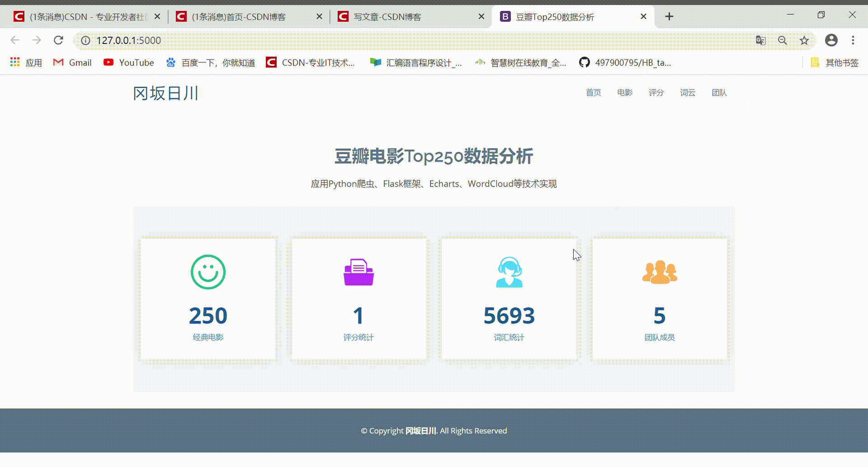Image resolution: width=868 pixels, height=467 pixels.
Task: Open the 团队 navigation item
Action: (719, 93)
